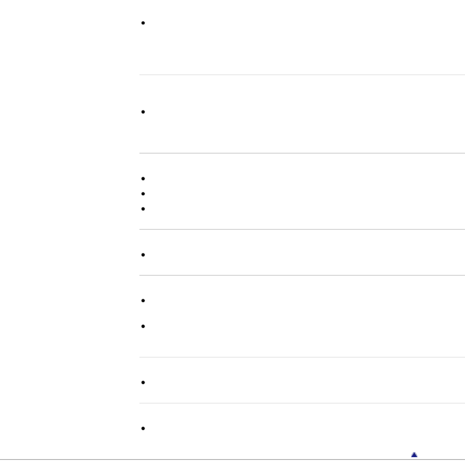
Task: Click the divider line directly above the two-bullet section
Action: (302, 275)
